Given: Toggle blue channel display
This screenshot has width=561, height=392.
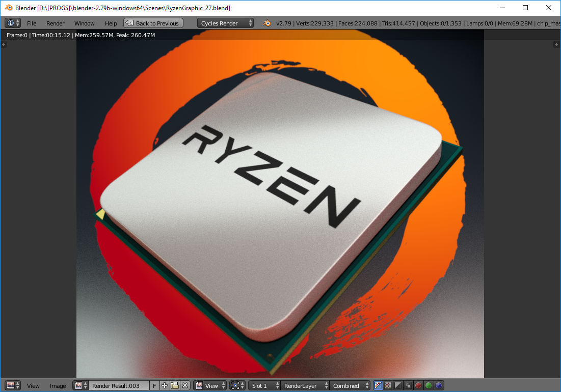Looking at the screenshot, I should (439, 385).
